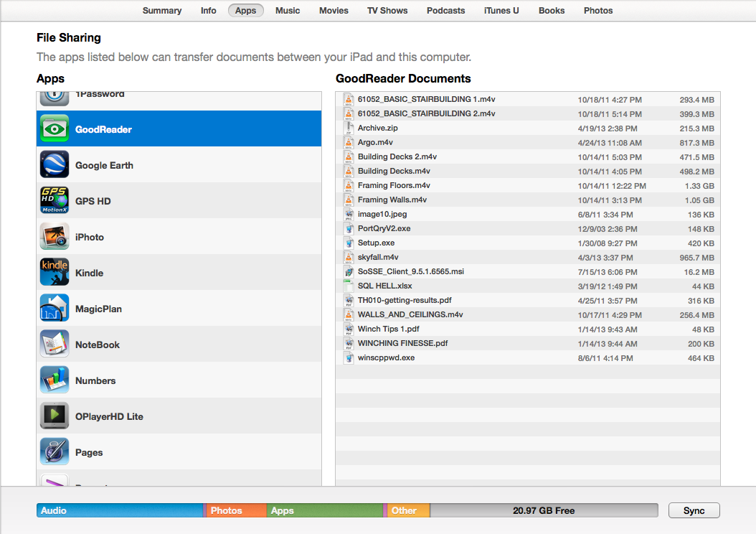The height and width of the screenshot is (534, 756).
Task: Open the Podcasts tab
Action: coord(445,11)
